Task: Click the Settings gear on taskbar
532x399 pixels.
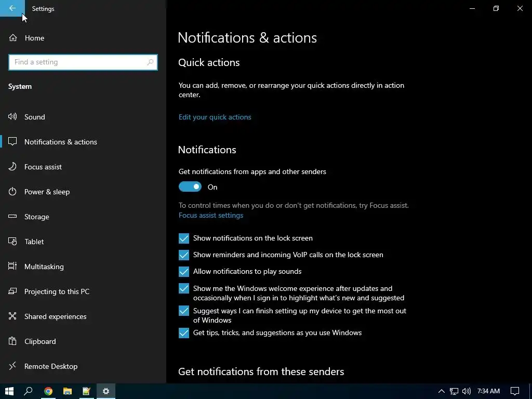Action: [106, 391]
